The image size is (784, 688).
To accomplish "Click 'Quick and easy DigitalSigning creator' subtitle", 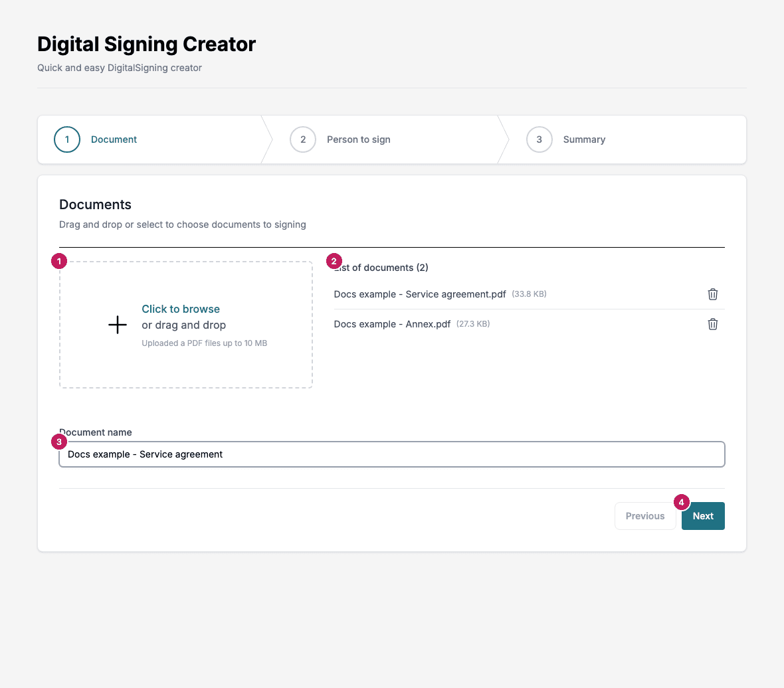I will coord(120,68).
